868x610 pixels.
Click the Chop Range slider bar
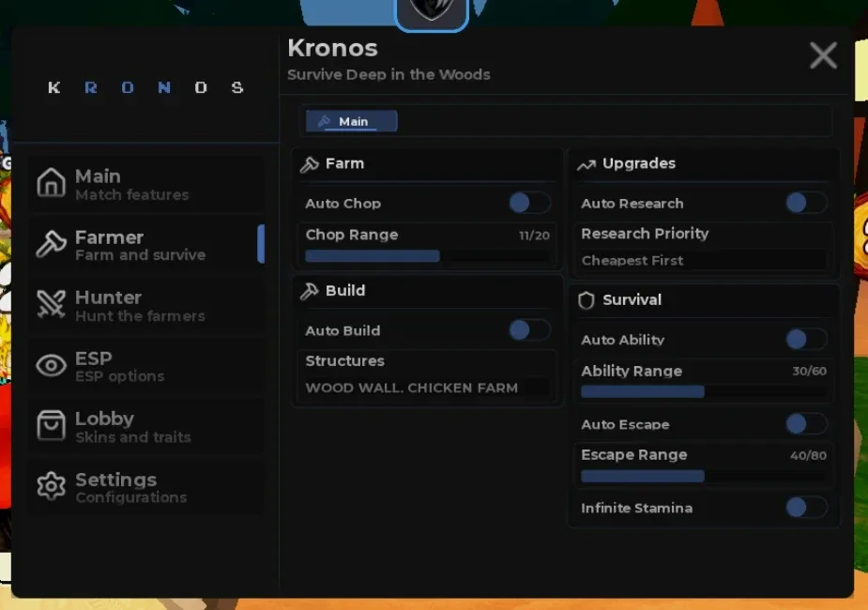427,256
